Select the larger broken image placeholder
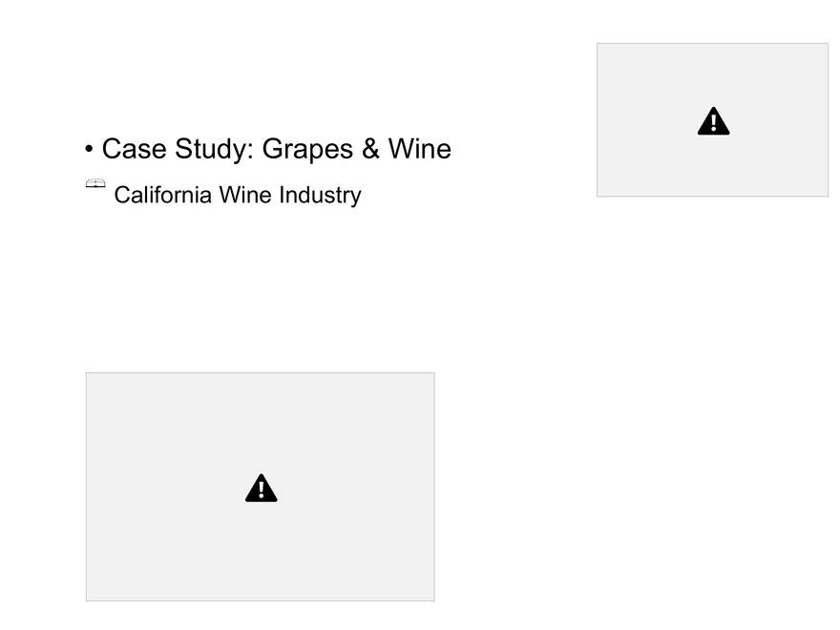Image resolution: width=840 pixels, height=630 pixels. point(261,487)
